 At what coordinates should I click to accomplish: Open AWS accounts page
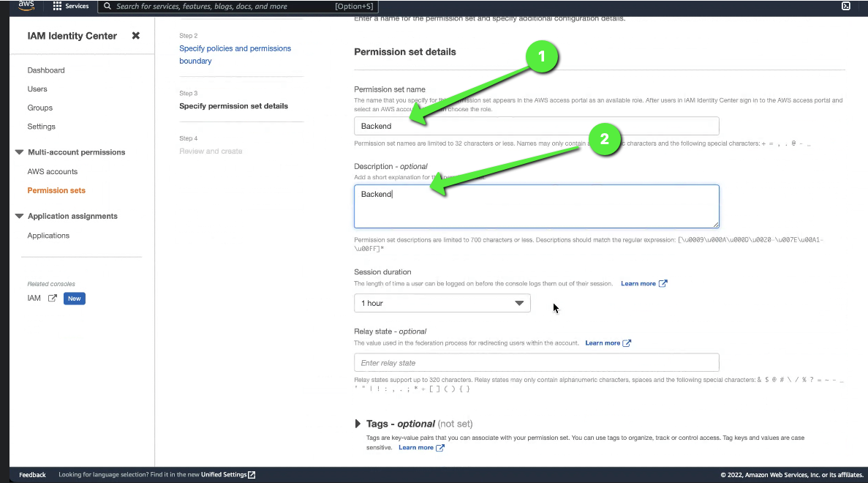click(53, 172)
